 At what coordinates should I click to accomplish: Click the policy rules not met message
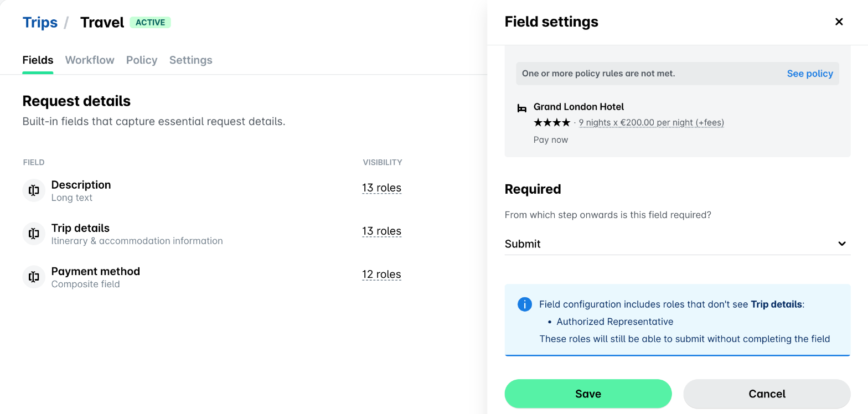[x=598, y=74]
